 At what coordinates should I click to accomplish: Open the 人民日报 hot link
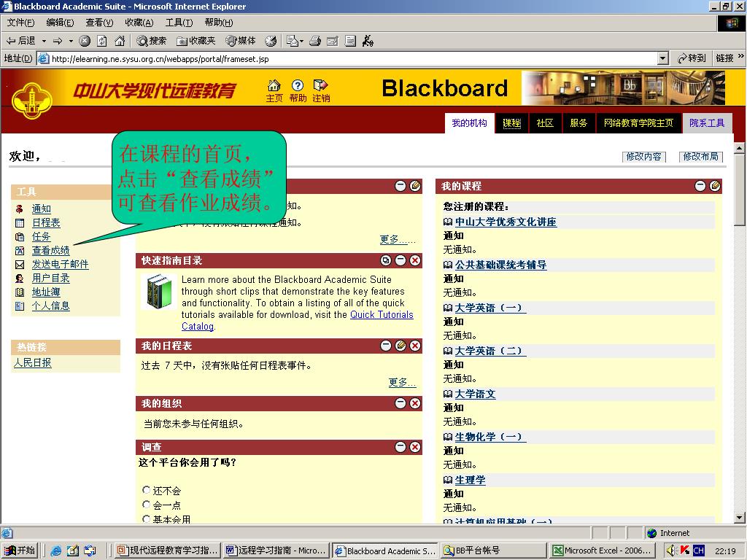click(x=32, y=363)
